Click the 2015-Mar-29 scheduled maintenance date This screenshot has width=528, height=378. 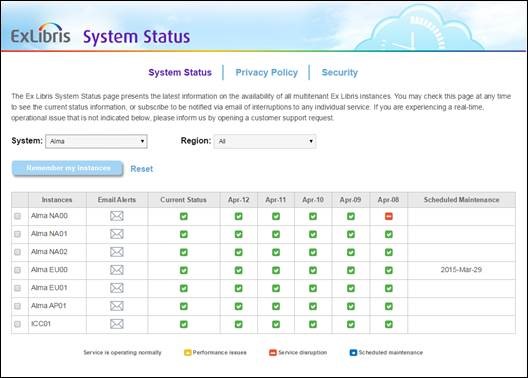461,270
